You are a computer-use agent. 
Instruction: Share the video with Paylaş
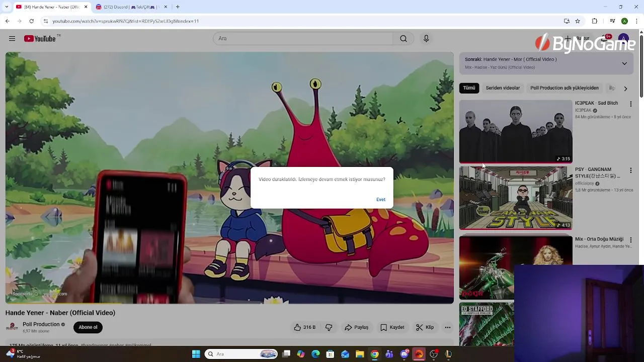pos(356,327)
